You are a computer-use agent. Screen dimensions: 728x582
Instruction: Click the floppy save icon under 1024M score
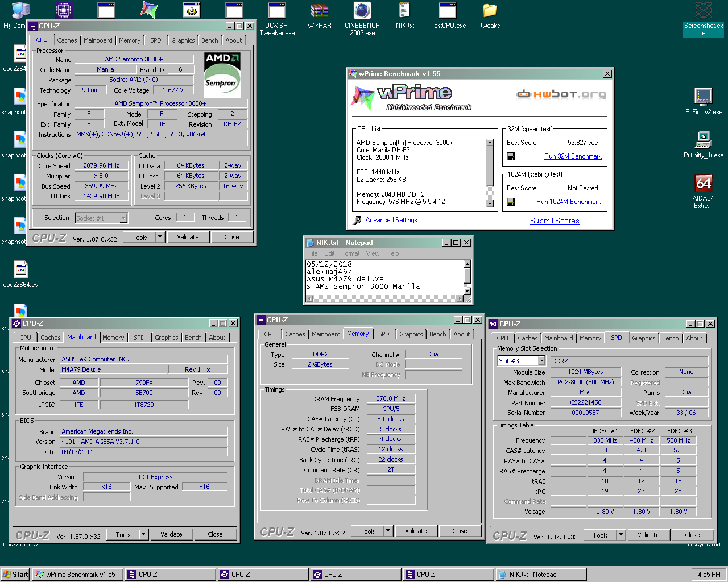(511, 202)
